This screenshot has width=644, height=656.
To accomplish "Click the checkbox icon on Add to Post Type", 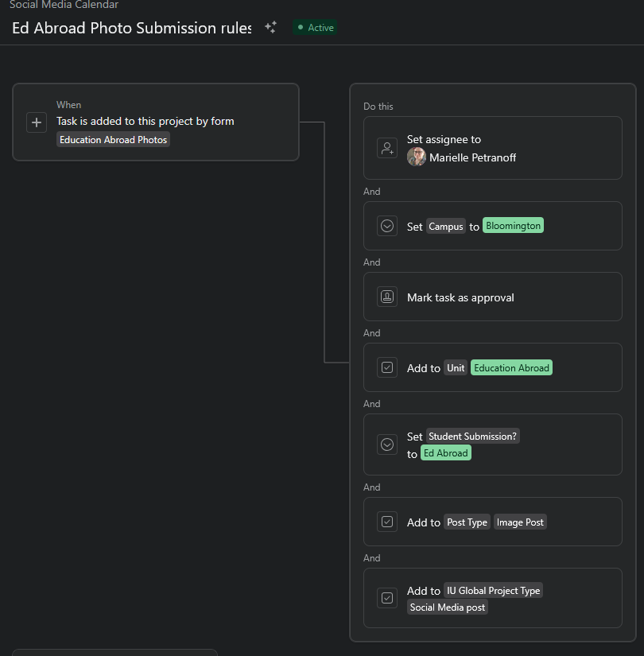I will click(x=387, y=522).
